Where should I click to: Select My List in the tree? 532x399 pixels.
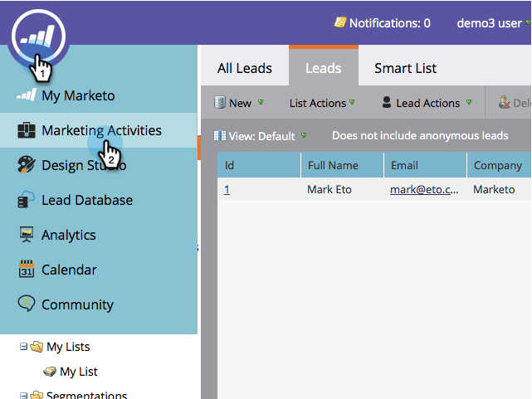pos(78,372)
